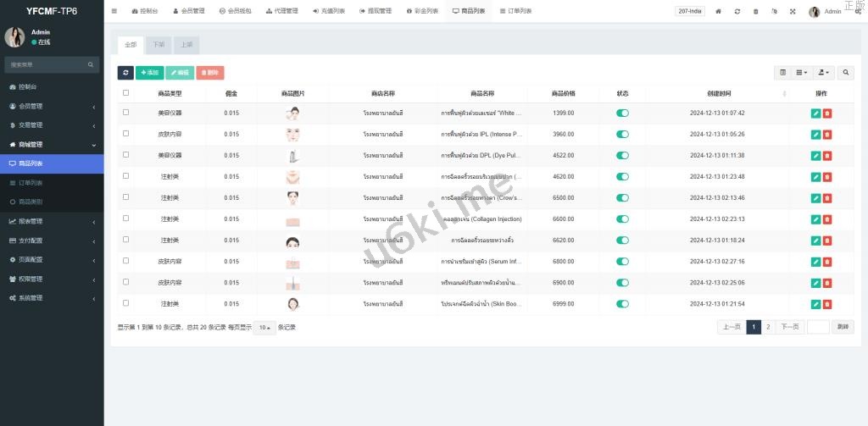Tick the checkbox for the first product row
Viewport: 868px width, 426px height.
coord(126,113)
